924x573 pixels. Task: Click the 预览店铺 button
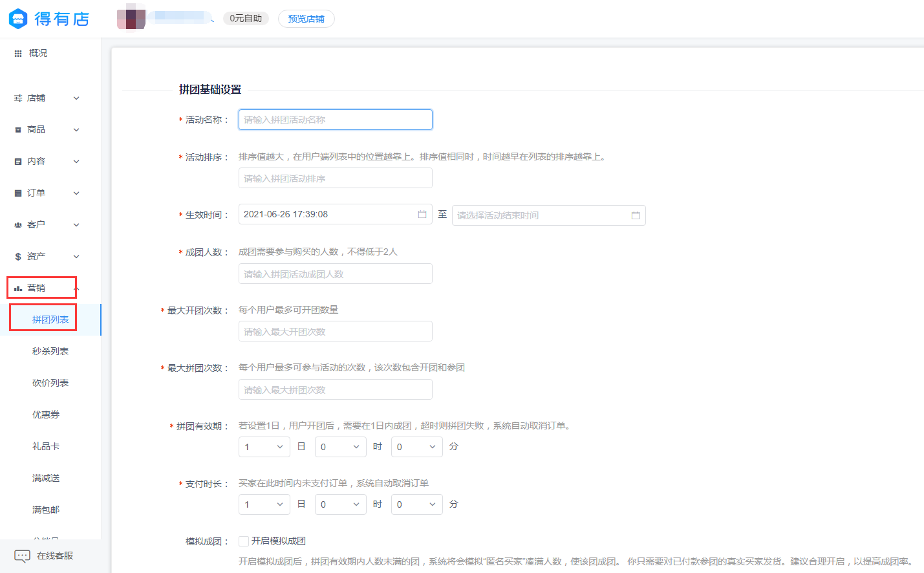click(306, 19)
